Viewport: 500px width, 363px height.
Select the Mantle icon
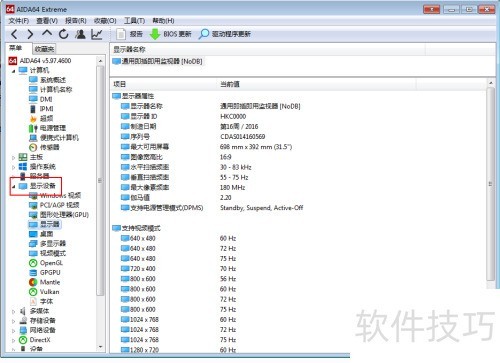pyautogui.click(x=33, y=282)
